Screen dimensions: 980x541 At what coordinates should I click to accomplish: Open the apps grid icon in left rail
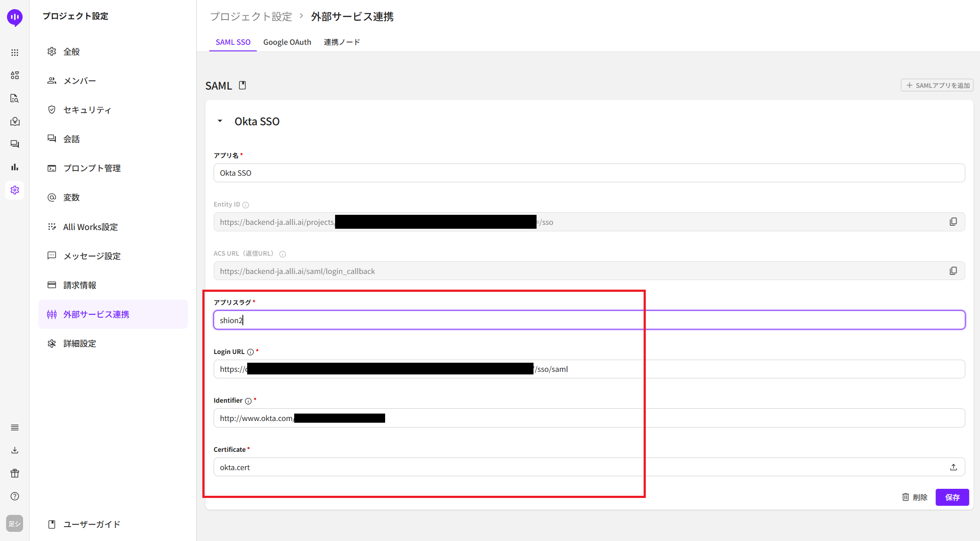point(15,53)
